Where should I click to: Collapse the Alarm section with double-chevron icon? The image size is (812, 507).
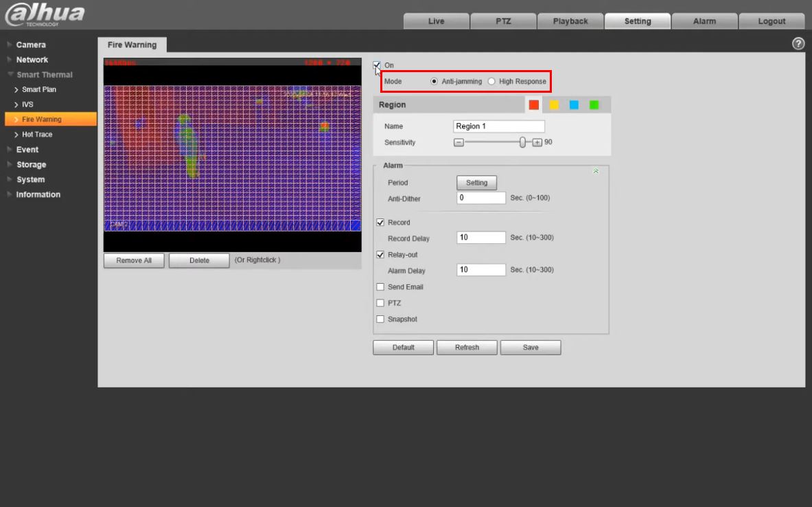click(596, 171)
